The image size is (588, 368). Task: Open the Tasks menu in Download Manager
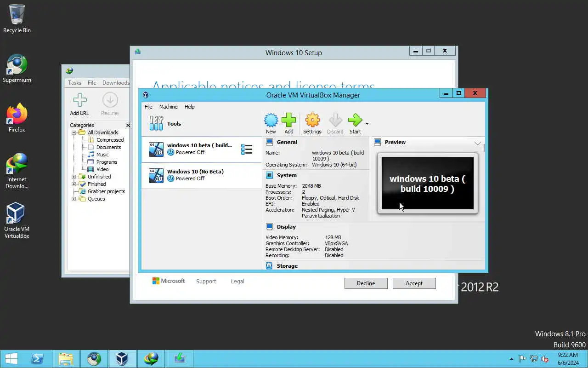(74, 83)
